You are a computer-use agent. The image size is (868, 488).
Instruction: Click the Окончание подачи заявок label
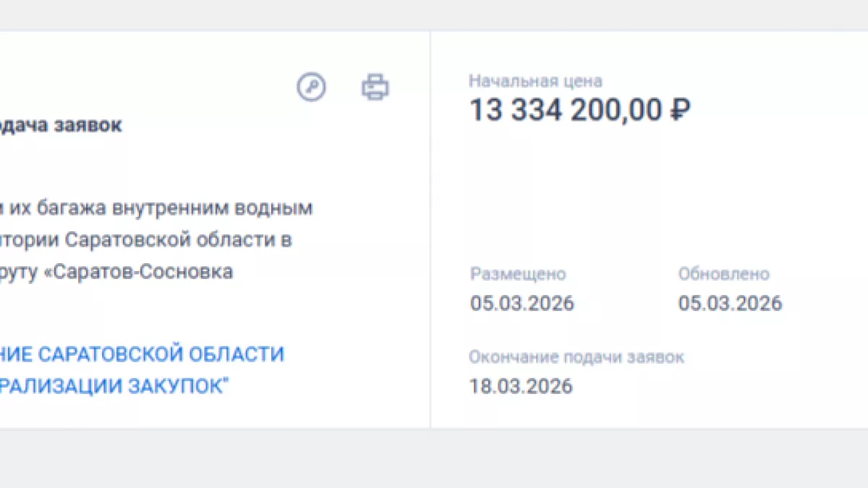[x=579, y=356]
